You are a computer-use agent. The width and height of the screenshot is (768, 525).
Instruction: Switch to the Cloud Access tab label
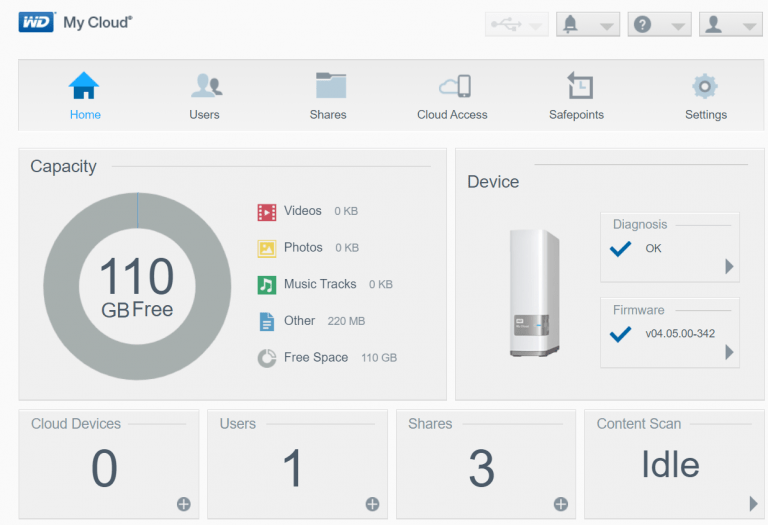tap(452, 115)
